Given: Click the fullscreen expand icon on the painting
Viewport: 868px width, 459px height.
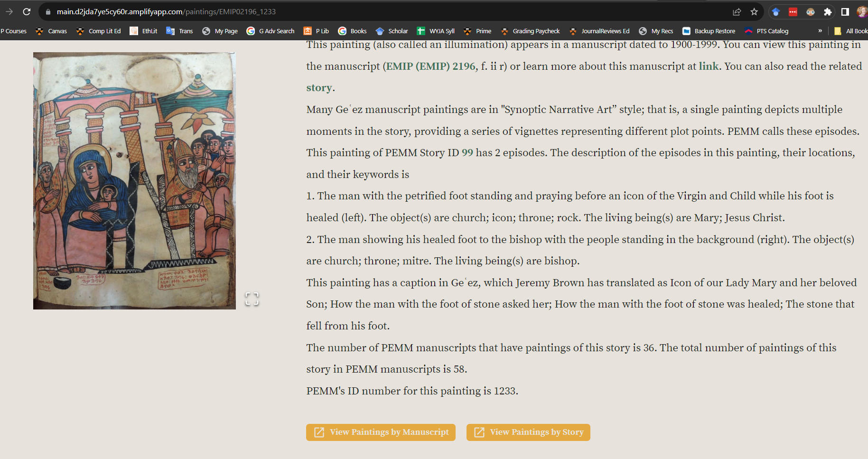Looking at the screenshot, I should click(252, 299).
